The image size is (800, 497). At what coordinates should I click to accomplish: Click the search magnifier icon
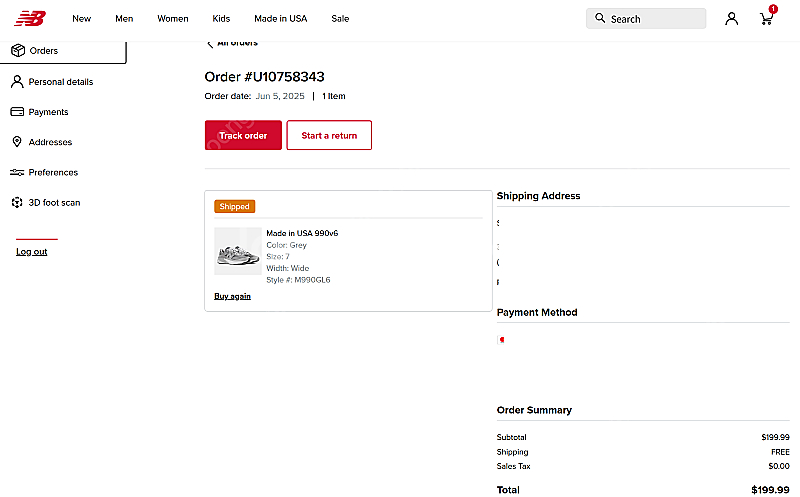(600, 18)
